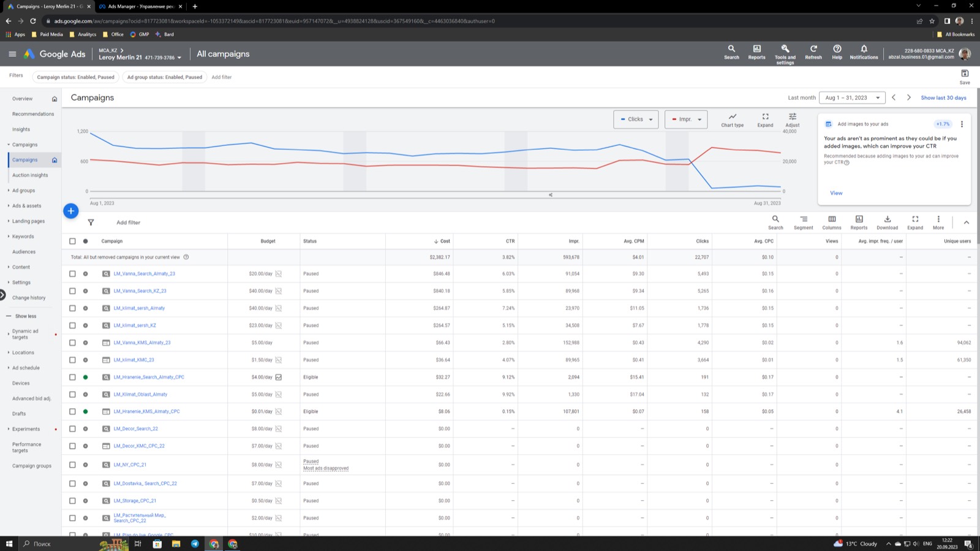The width and height of the screenshot is (980, 551).
Task: Open Windows Start menu
Action: pos(9,544)
